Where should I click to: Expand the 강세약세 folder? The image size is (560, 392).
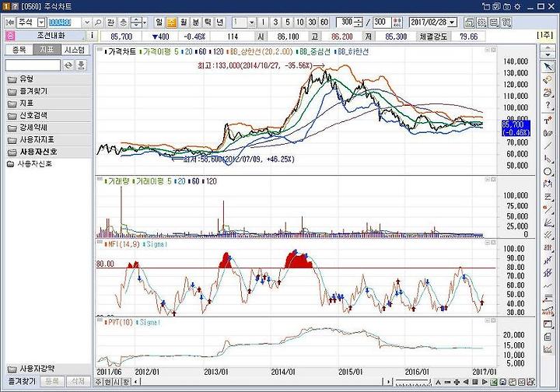(x=48, y=128)
